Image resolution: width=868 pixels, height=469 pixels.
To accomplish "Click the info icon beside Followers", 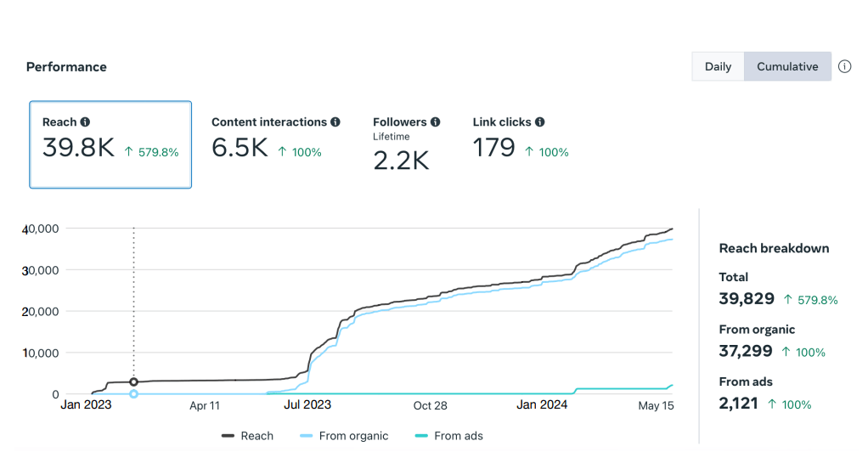I will click(x=435, y=122).
